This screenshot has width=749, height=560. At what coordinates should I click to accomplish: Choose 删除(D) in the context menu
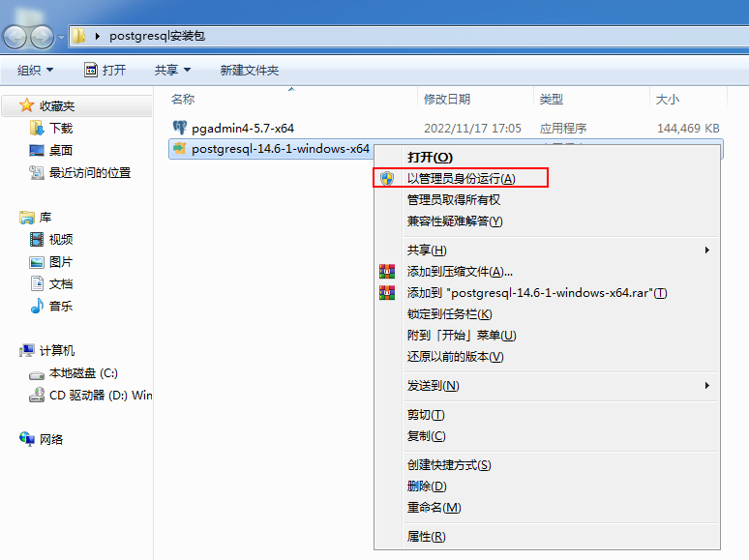click(x=427, y=486)
